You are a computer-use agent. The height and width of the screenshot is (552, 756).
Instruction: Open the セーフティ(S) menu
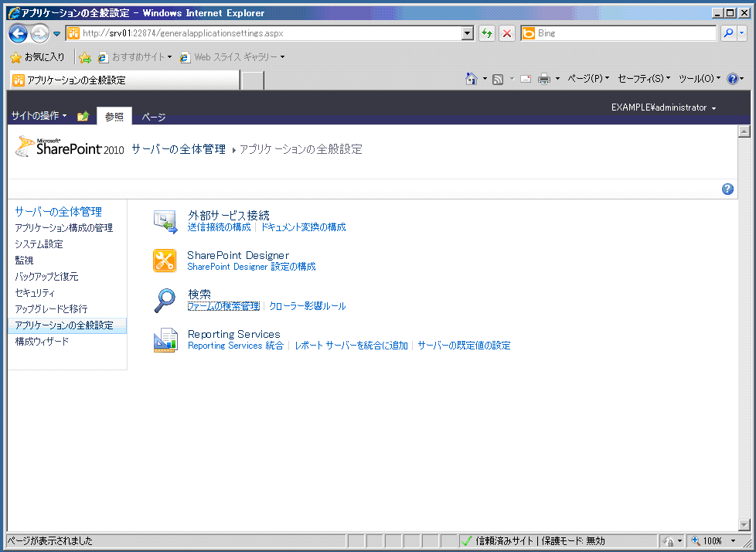644,79
